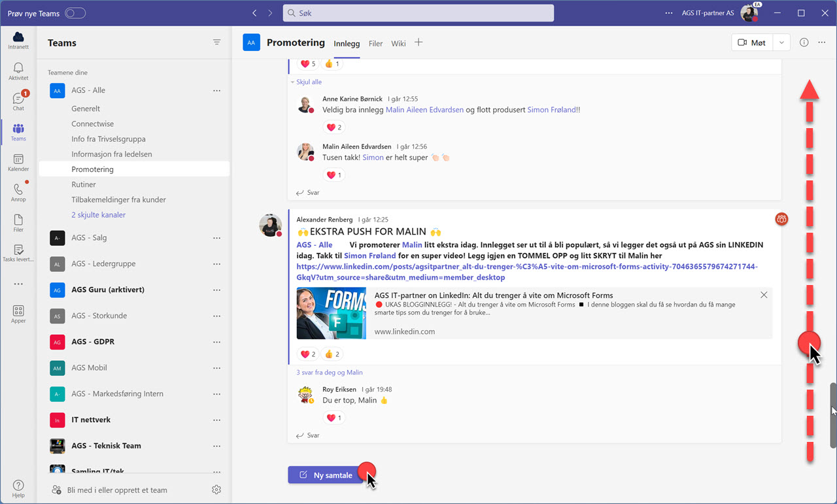Open the Kalender view
This screenshot has height=504, width=837.
tap(18, 162)
